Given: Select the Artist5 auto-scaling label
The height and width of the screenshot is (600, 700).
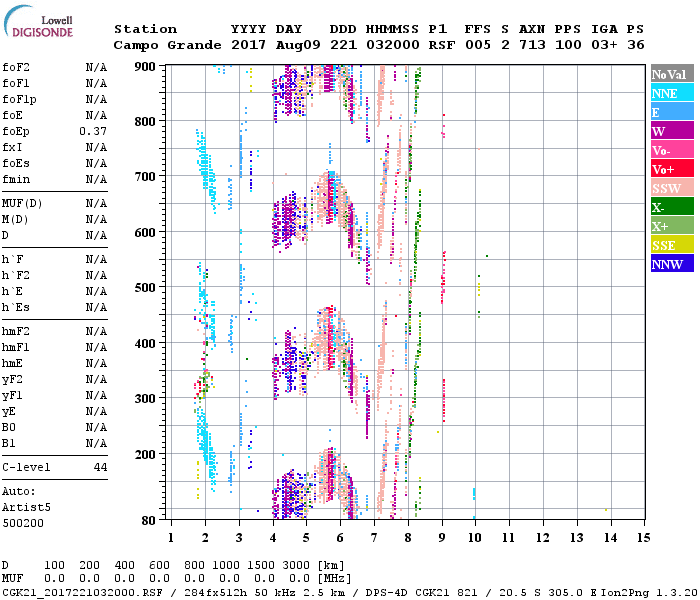Looking at the screenshot, I should coord(25,507).
